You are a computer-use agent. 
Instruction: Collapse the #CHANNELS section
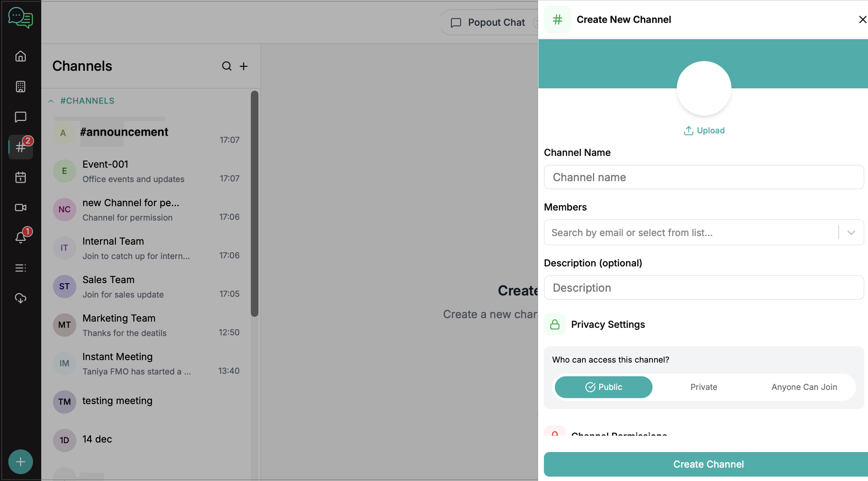[x=51, y=101]
